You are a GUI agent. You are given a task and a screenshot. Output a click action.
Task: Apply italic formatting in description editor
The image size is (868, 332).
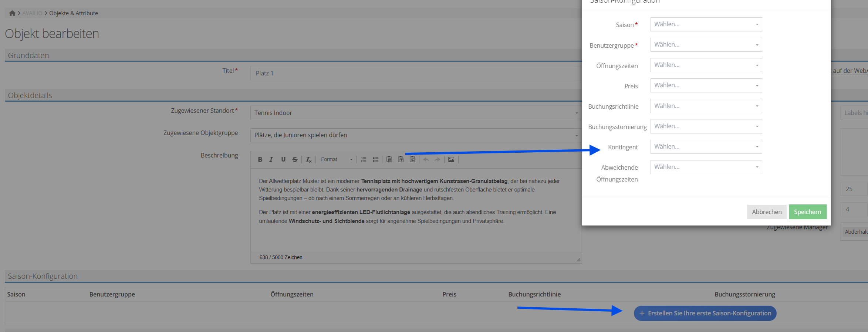[271, 159]
